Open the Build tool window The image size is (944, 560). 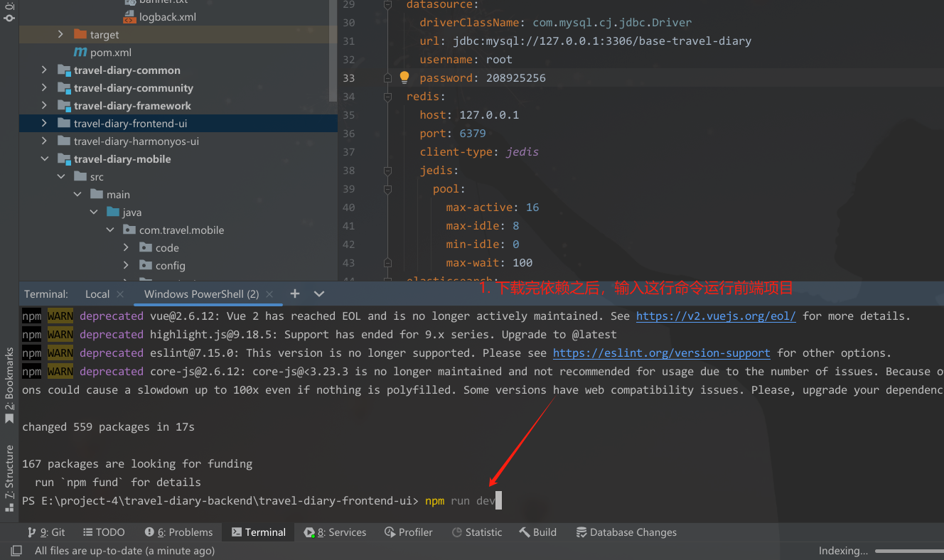point(538,532)
